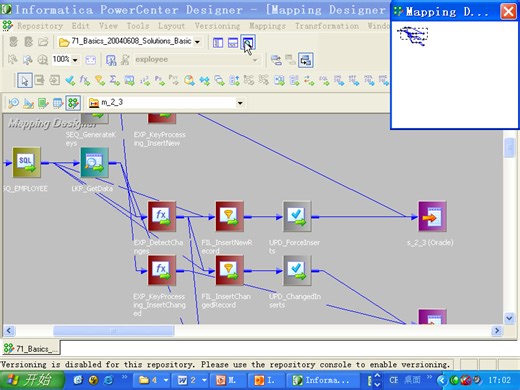Open the Mappings menu

[267, 26]
